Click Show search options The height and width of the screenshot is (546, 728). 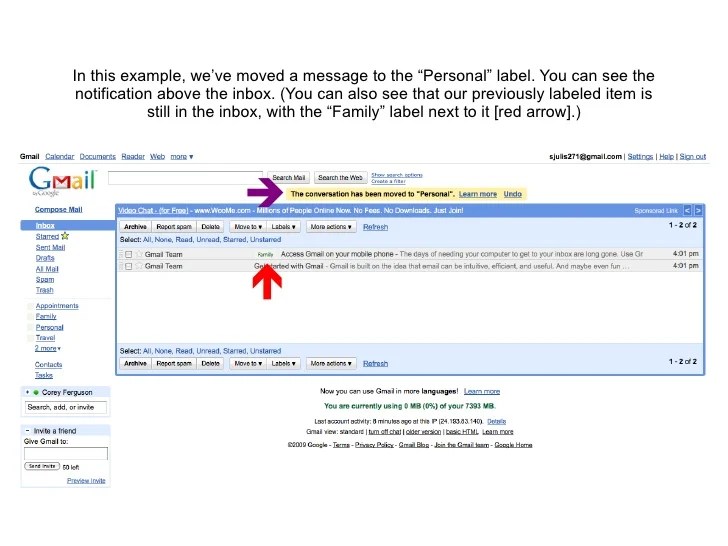pyautogui.click(x=397, y=175)
